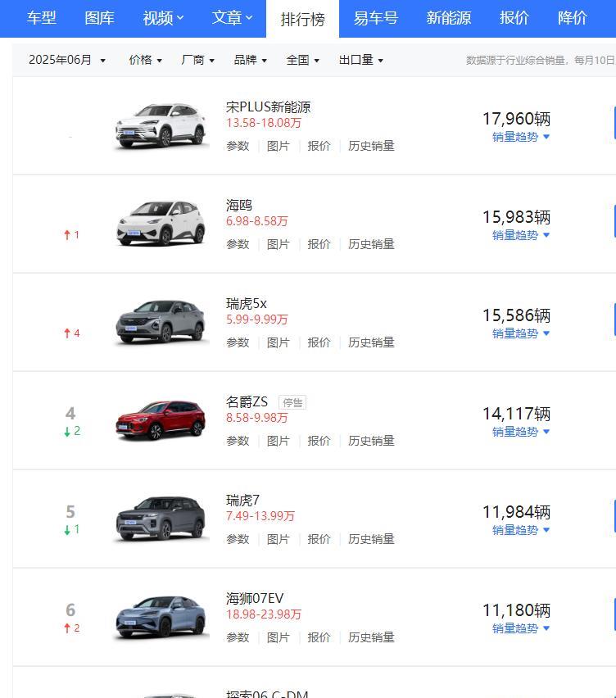View 历史销量 for 名爵ZS

click(371, 441)
